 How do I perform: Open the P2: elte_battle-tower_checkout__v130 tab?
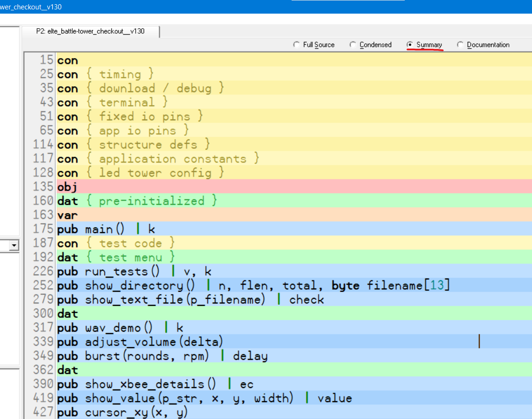[x=90, y=31]
